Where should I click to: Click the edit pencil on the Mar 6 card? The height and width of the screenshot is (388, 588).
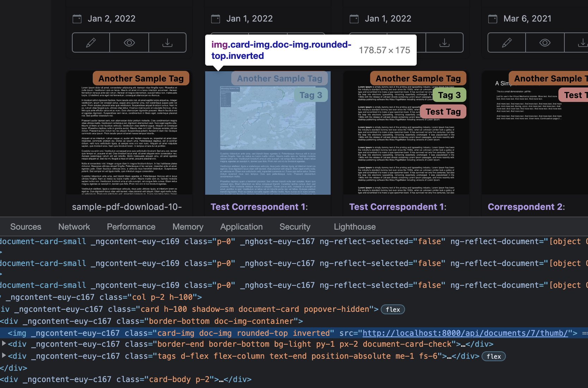(x=507, y=42)
